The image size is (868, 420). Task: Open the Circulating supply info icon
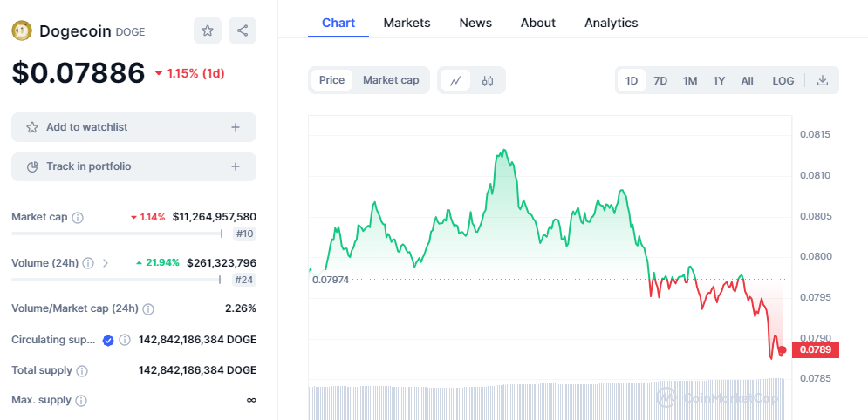tap(125, 340)
